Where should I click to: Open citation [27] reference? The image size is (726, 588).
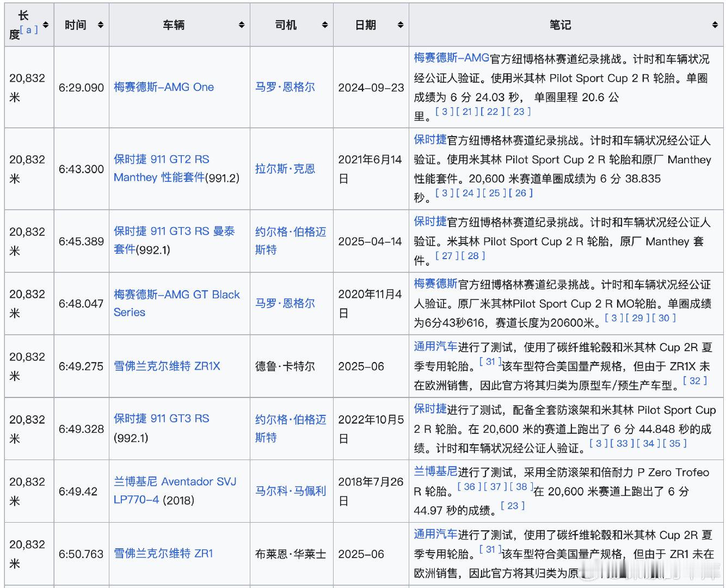pos(447,255)
